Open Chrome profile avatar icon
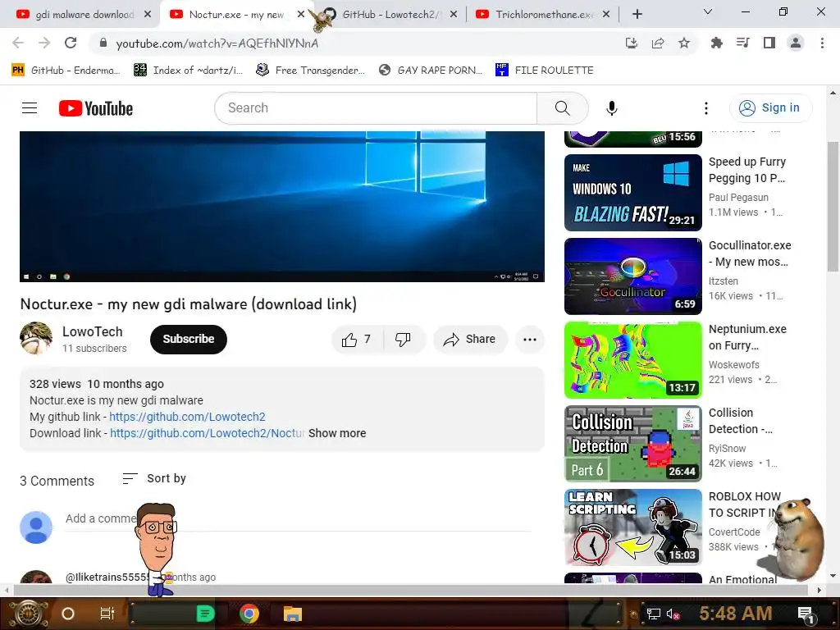 coord(796,43)
